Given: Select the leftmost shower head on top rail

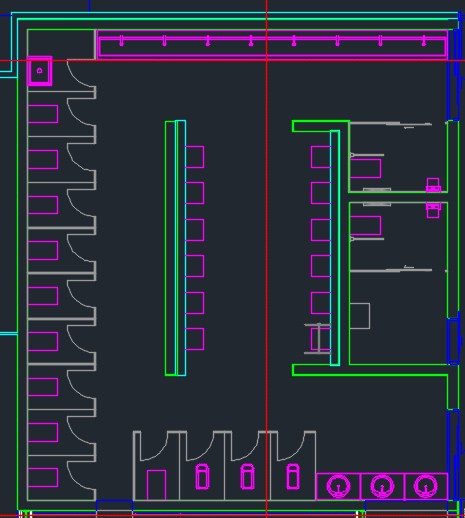Looking at the screenshot, I should [x=121, y=41].
